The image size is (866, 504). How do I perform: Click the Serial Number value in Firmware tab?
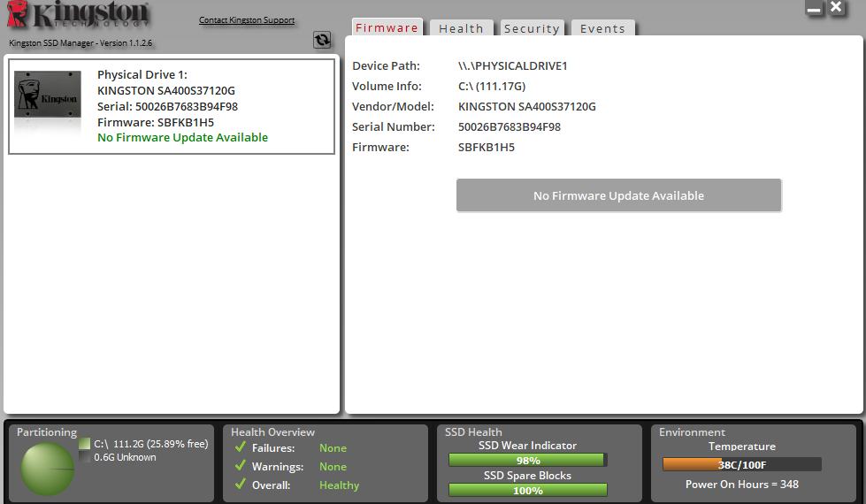(510, 127)
